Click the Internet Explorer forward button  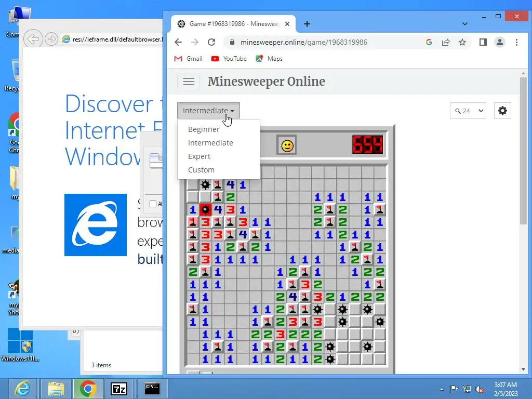pyautogui.click(x=51, y=39)
